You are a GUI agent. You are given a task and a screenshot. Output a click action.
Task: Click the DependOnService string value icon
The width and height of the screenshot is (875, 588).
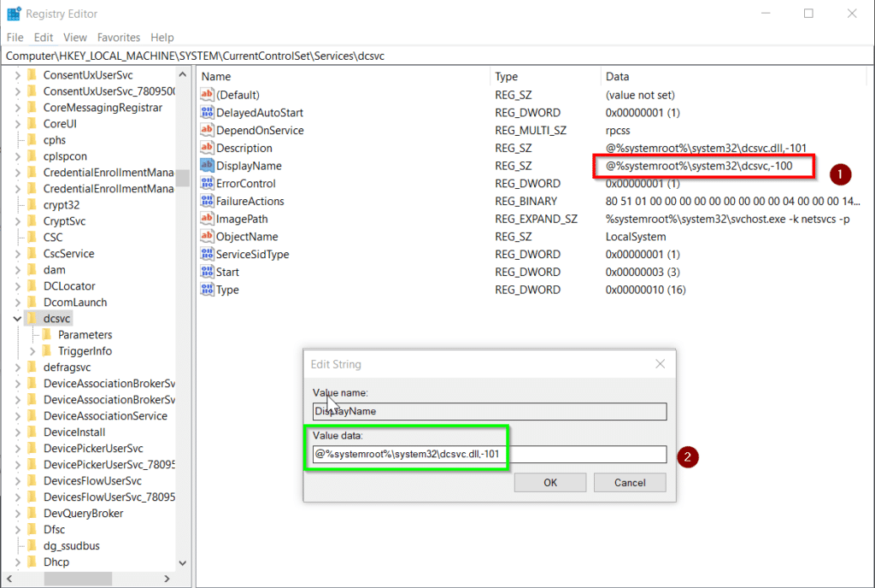point(207,131)
